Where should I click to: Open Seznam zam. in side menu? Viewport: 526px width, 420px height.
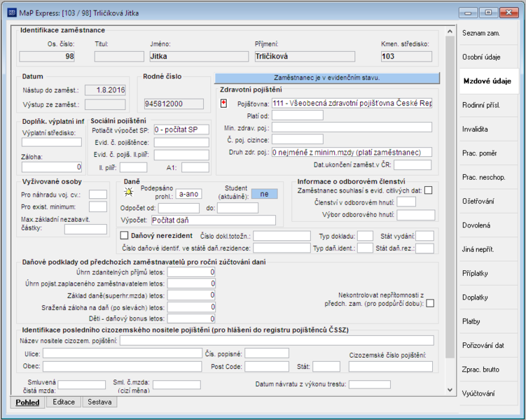point(488,33)
